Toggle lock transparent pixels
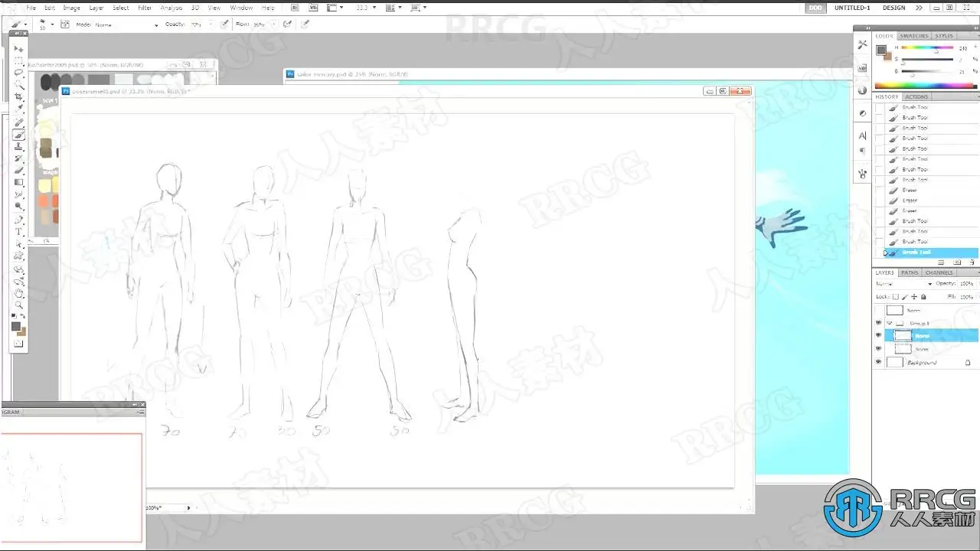The width and height of the screenshot is (980, 551). point(897,297)
